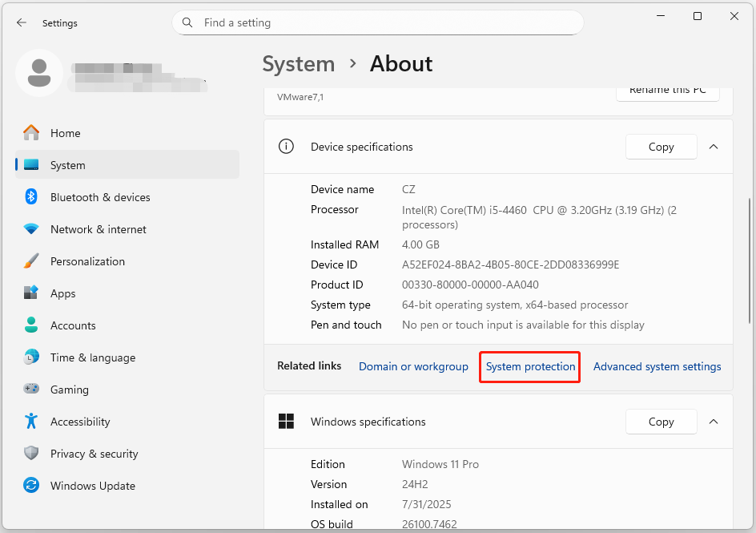The height and width of the screenshot is (533, 756).
Task: Open Time & language settings
Action: [x=90, y=357]
